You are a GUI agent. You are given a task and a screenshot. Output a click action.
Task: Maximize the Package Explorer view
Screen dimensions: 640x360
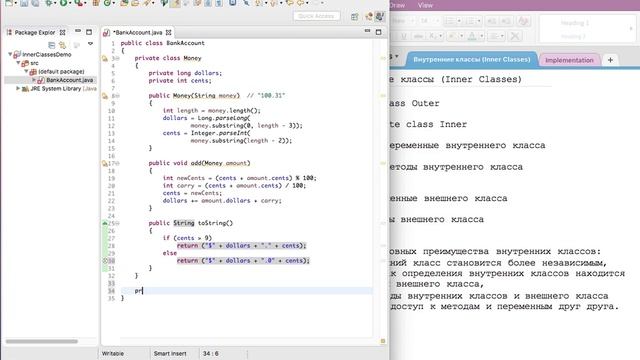(x=89, y=32)
